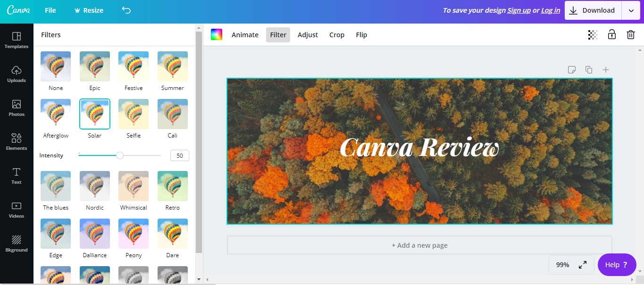644x285 pixels.
Task: Lock the selected element
Action: 611,34
